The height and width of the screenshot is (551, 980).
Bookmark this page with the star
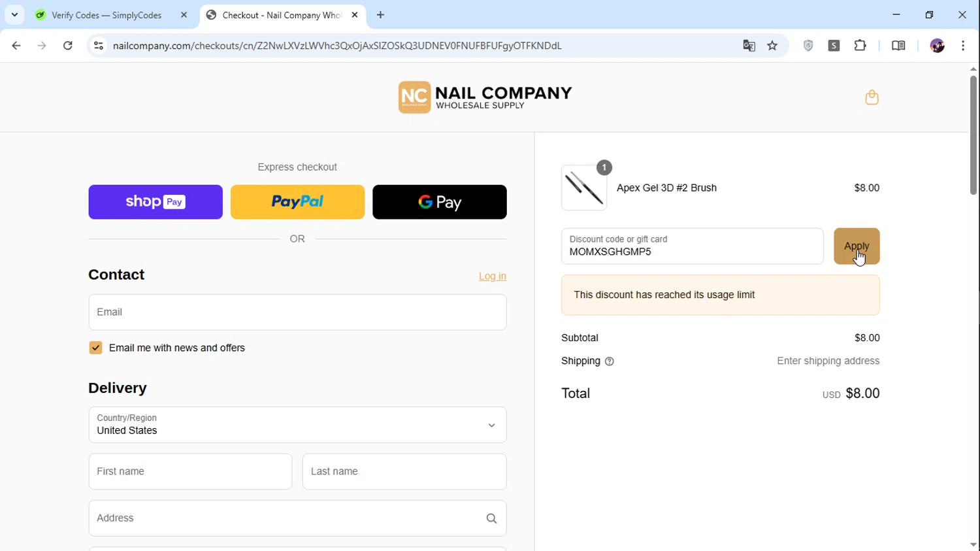(x=772, y=46)
